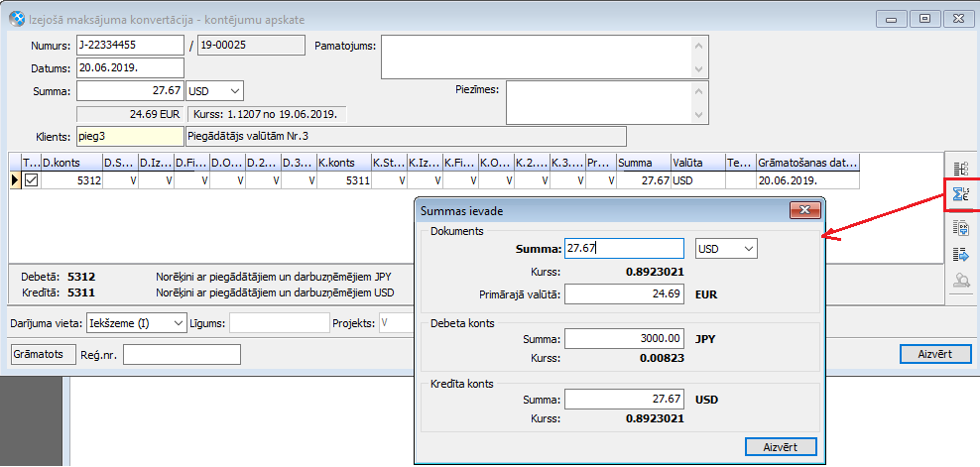The height and width of the screenshot is (467, 980).
Task: Click the greyed-out magnifier search icon
Action: click(x=960, y=282)
